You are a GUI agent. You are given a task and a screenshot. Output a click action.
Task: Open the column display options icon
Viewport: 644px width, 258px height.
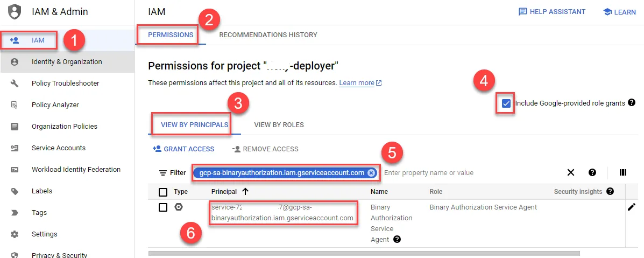(x=622, y=172)
